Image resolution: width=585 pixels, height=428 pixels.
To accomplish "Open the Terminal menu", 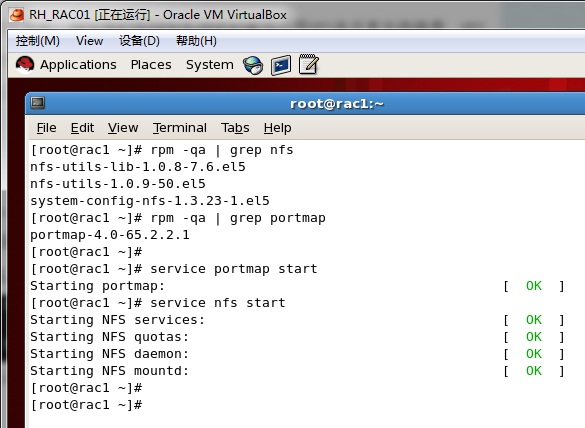I will [x=179, y=128].
